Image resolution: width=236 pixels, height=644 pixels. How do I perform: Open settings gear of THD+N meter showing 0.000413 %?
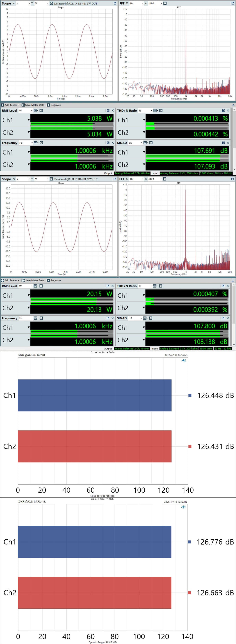(x=161, y=111)
